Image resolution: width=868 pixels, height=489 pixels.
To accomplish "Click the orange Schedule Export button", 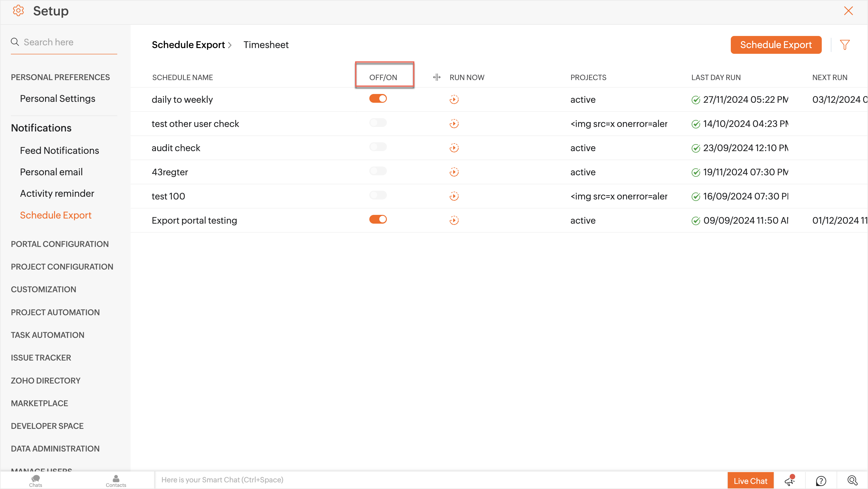I will click(775, 45).
